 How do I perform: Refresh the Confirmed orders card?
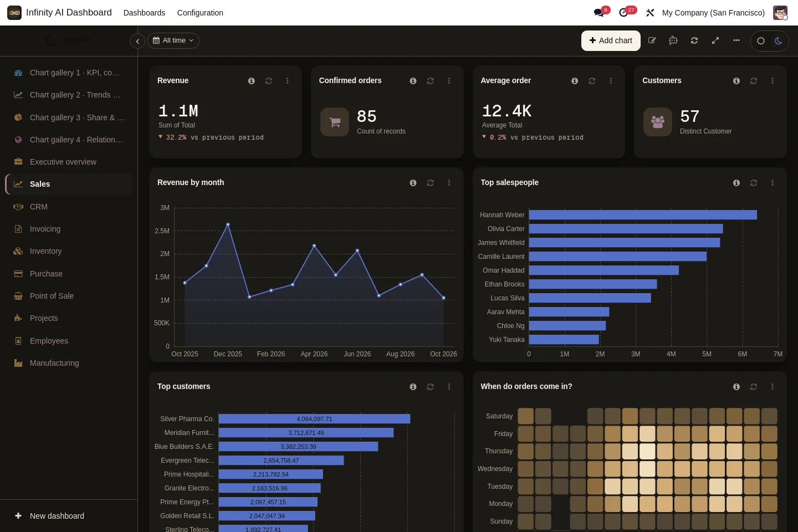430,81
